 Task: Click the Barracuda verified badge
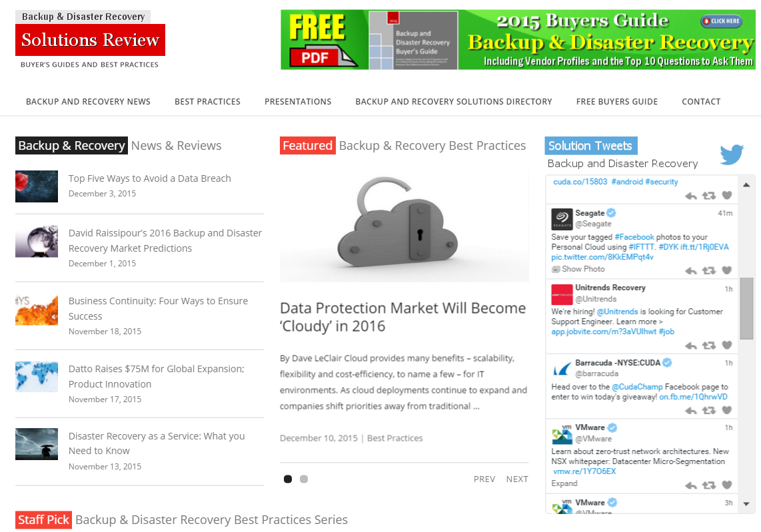667,362
